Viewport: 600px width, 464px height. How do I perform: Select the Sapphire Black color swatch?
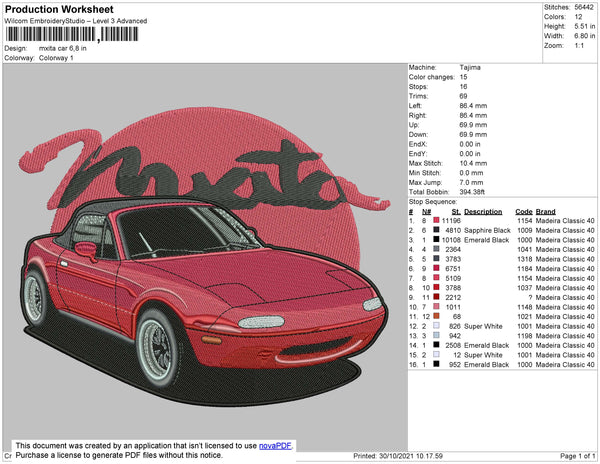pos(436,230)
